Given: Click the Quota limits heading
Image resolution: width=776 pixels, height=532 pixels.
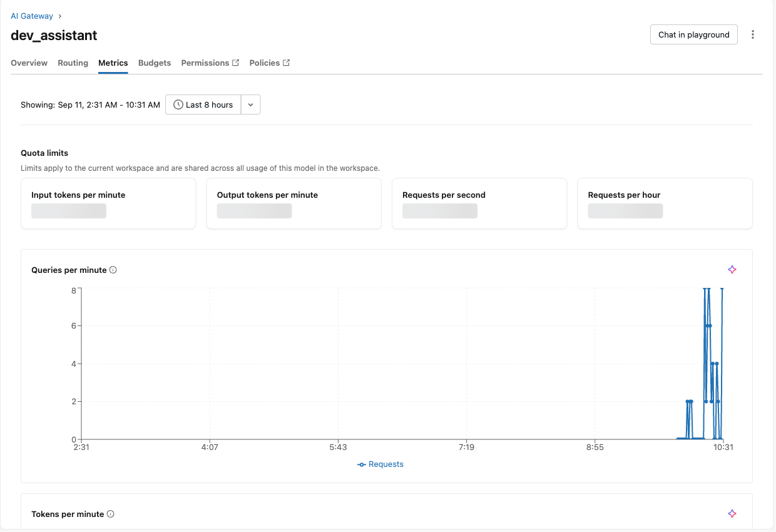Looking at the screenshot, I should click(x=44, y=153).
